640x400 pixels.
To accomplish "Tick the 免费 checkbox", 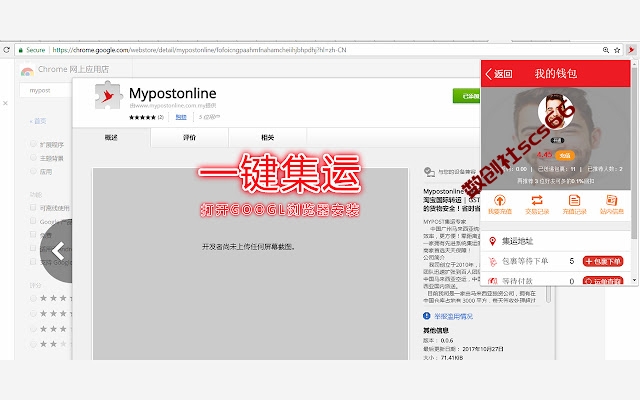I will pyautogui.click(x=33, y=234).
